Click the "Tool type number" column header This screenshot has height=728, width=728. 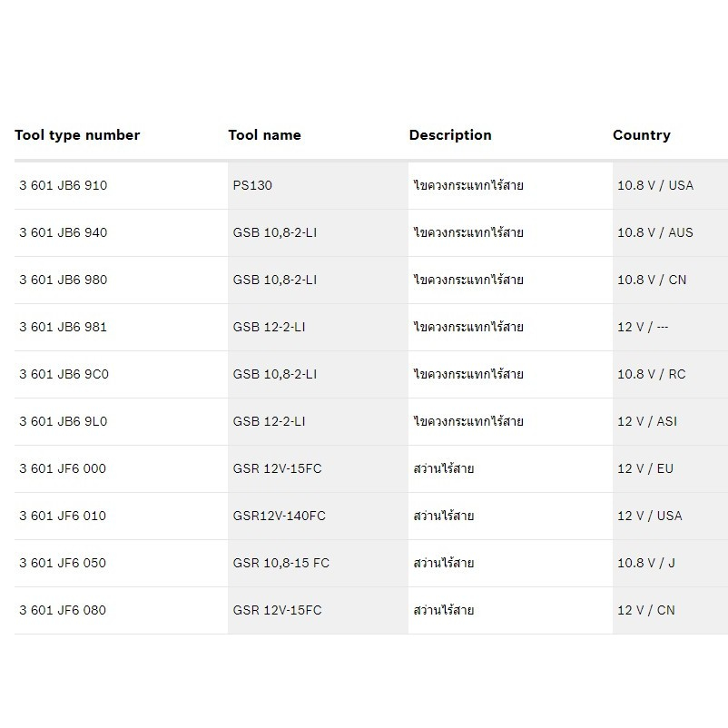point(77,135)
